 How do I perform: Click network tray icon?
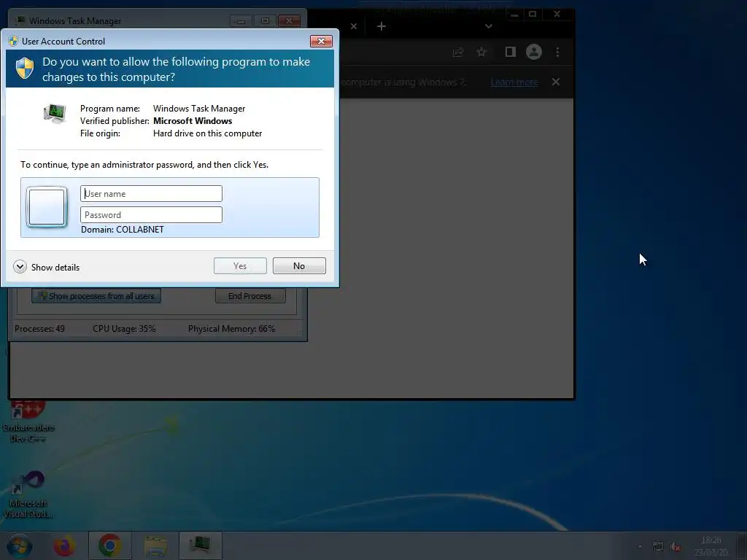[658, 547]
